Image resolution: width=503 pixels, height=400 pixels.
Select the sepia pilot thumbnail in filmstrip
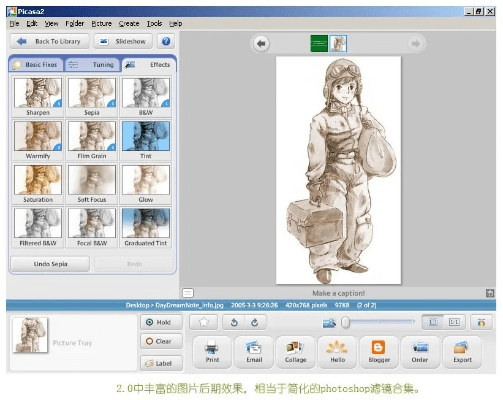[x=338, y=43]
